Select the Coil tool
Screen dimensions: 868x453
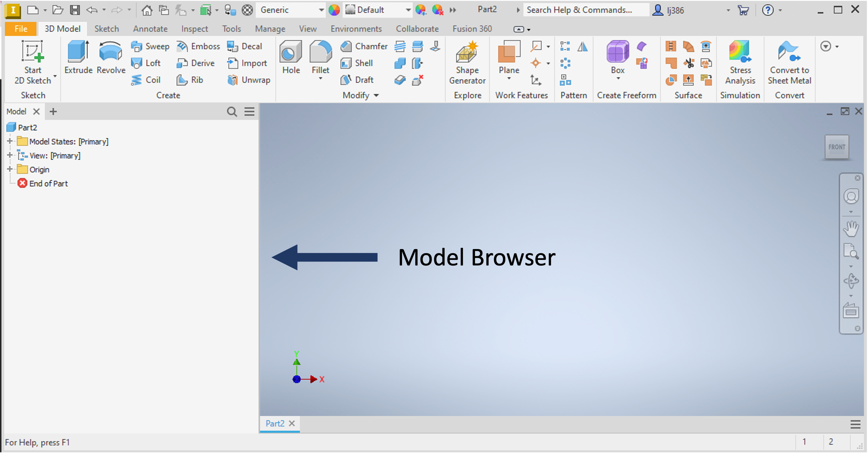(146, 80)
